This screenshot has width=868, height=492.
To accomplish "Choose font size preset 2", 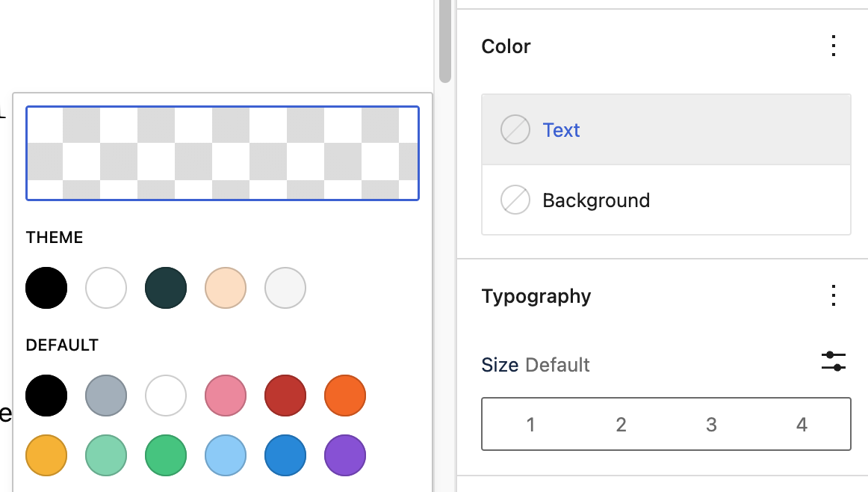I will pyautogui.click(x=621, y=424).
